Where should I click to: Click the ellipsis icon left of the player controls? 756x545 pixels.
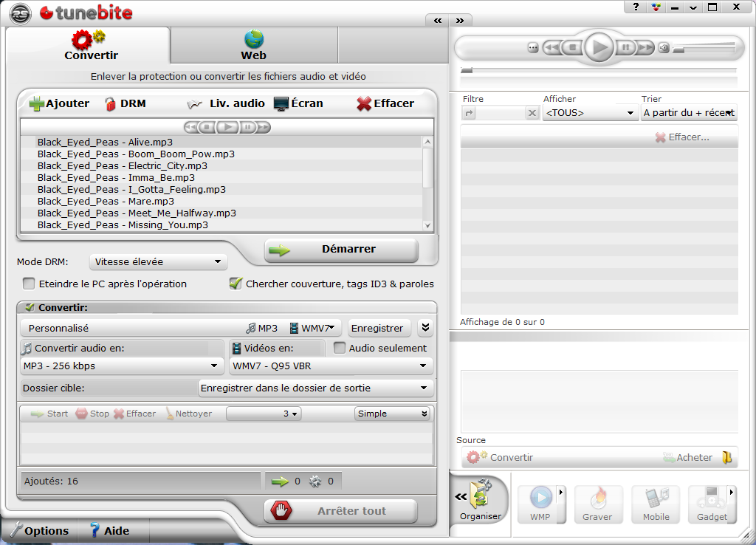pos(533,48)
